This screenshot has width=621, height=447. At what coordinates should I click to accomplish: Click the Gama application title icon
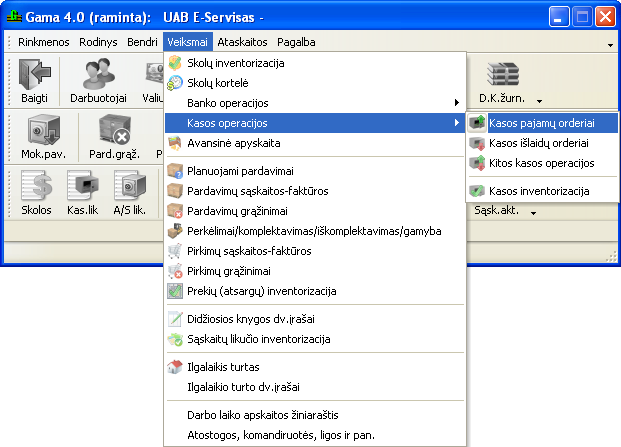[x=14, y=17]
